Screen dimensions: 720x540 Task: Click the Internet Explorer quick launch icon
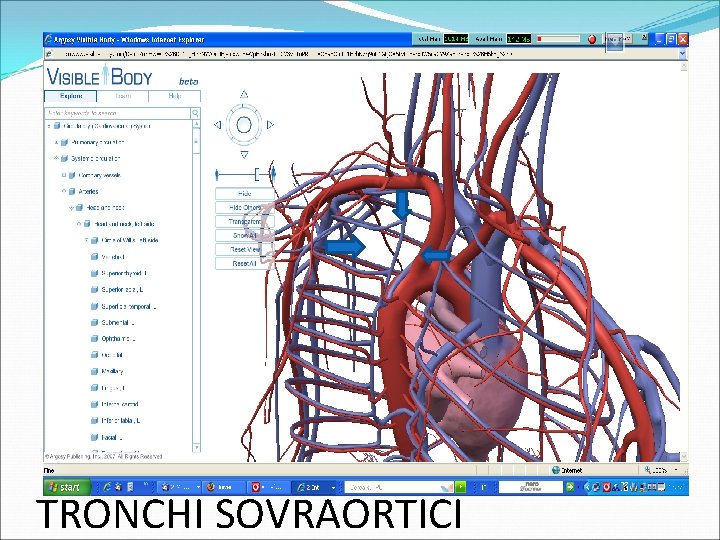tap(107, 487)
